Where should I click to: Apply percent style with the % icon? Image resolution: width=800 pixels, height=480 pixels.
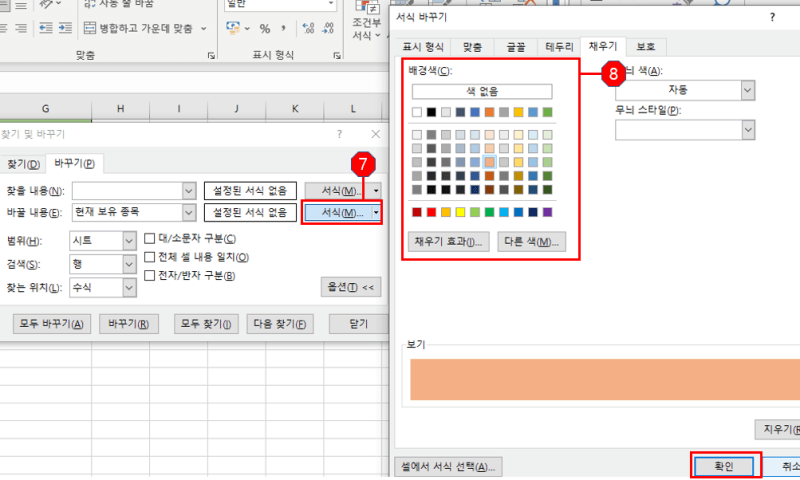(x=264, y=29)
